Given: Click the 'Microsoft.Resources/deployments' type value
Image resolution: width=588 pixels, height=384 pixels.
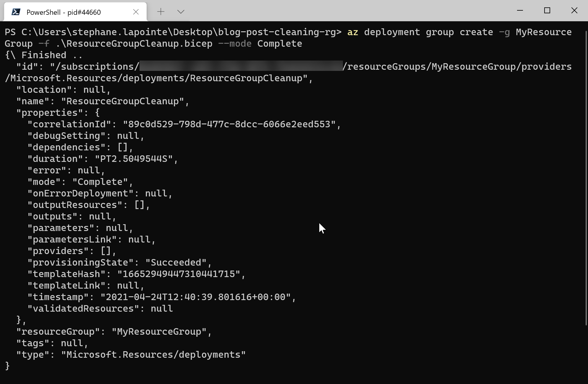Looking at the screenshot, I should tap(153, 354).
